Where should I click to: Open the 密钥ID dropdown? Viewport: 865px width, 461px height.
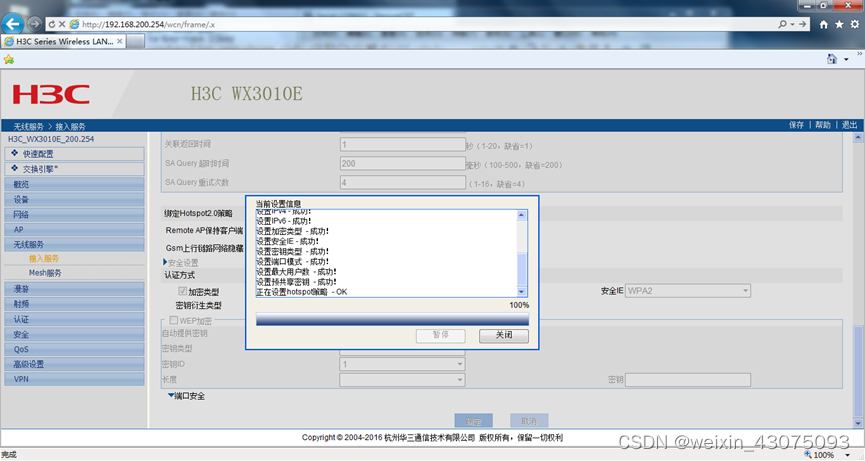(x=403, y=364)
